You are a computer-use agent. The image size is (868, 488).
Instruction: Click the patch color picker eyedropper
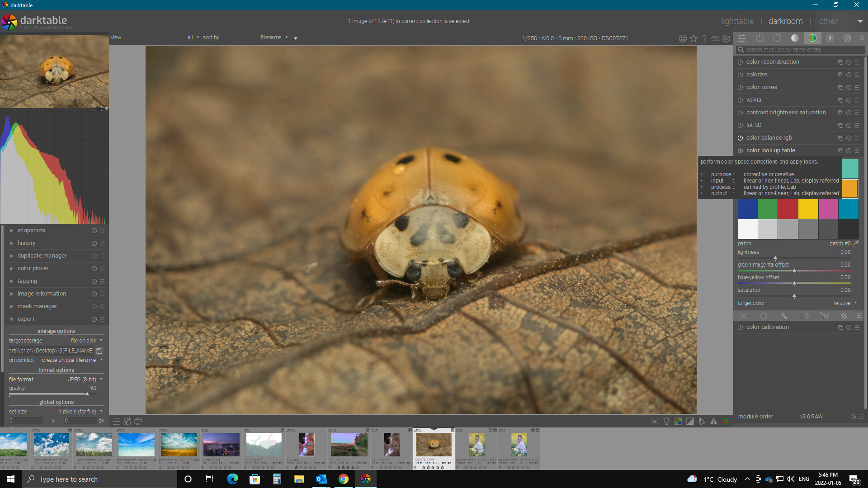856,243
